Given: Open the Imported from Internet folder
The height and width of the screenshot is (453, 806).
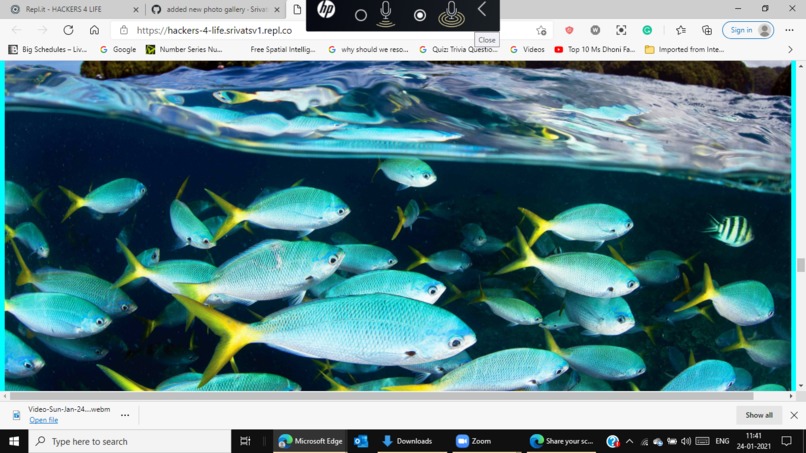Looking at the screenshot, I should 684,49.
